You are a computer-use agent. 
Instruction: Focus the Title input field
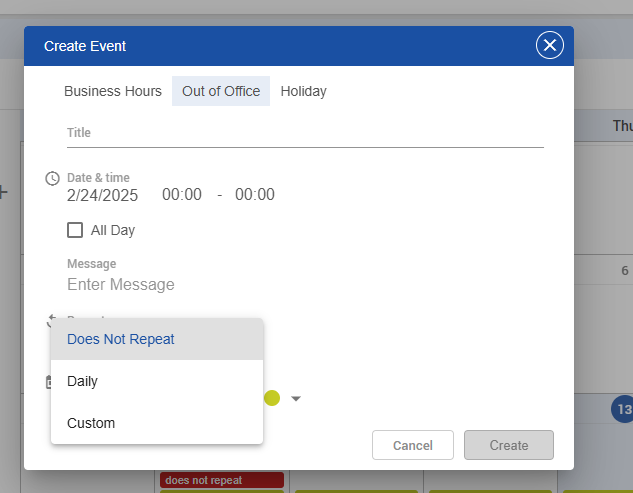(305, 133)
